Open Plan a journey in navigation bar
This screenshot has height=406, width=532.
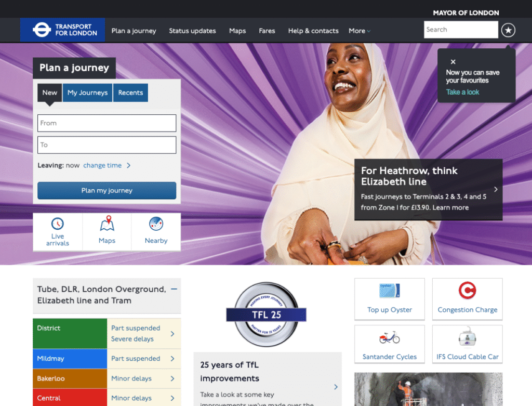[134, 31]
